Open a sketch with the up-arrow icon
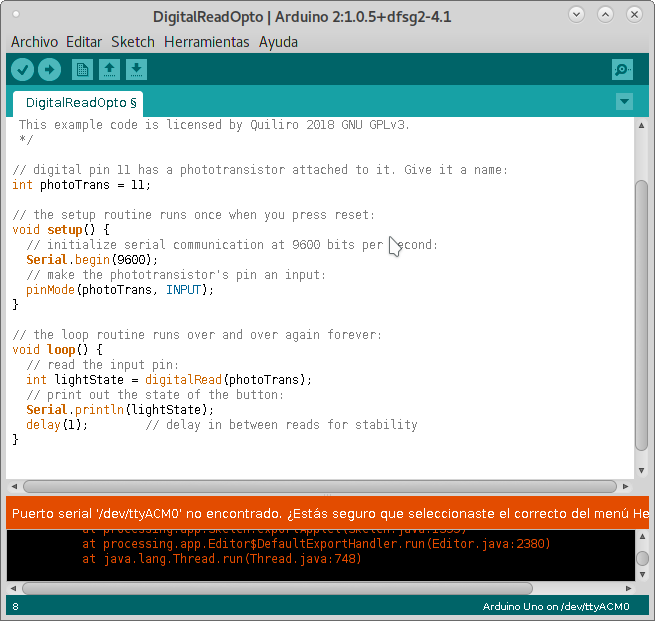 pos(109,69)
